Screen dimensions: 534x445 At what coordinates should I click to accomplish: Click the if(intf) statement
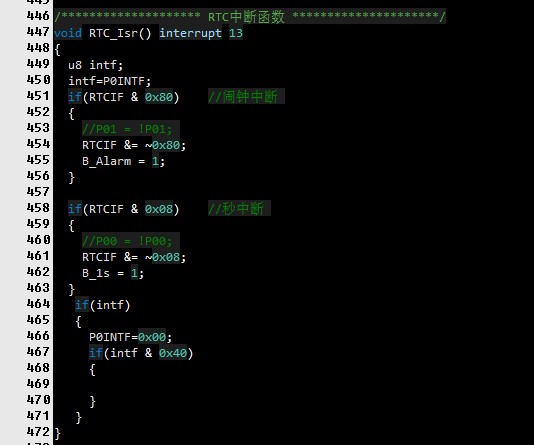pyautogui.click(x=103, y=305)
